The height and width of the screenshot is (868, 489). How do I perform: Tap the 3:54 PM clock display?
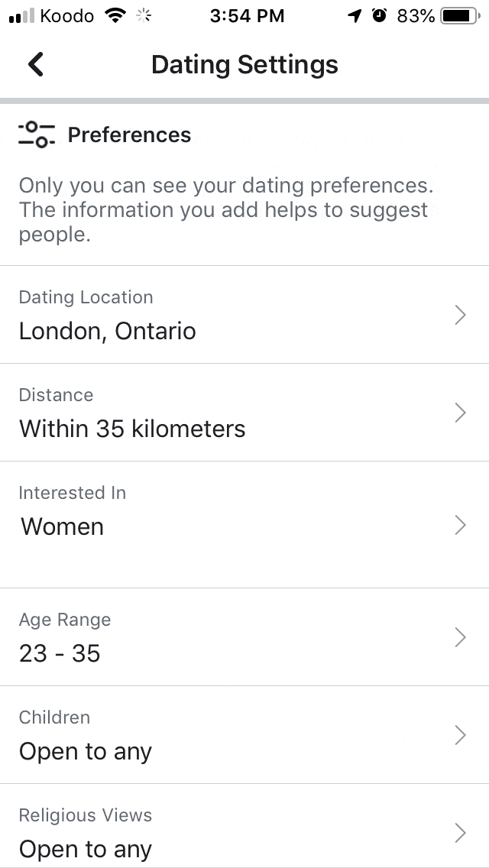pyautogui.click(x=247, y=15)
